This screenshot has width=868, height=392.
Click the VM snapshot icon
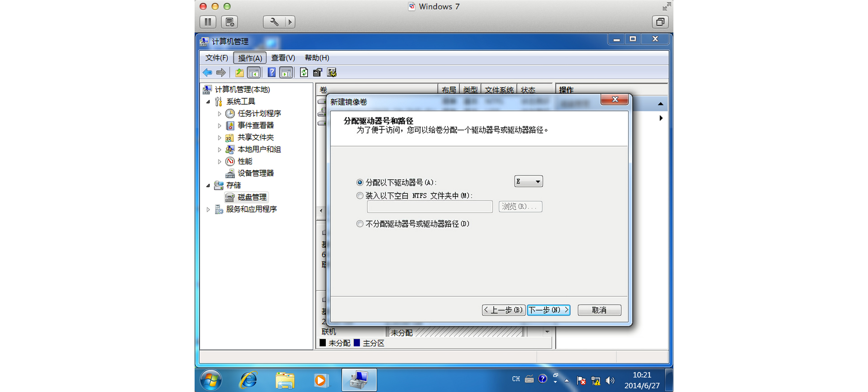[229, 22]
